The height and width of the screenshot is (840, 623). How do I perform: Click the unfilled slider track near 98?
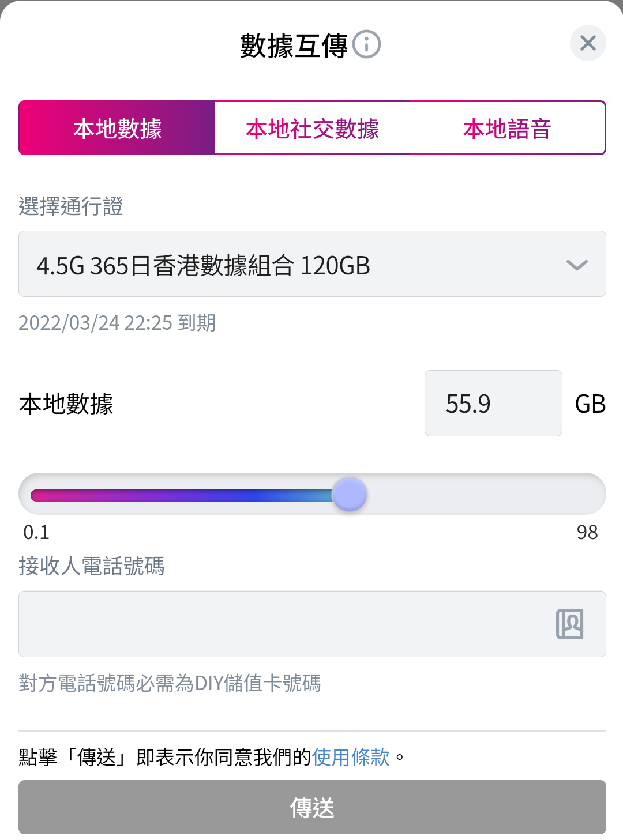point(519,495)
